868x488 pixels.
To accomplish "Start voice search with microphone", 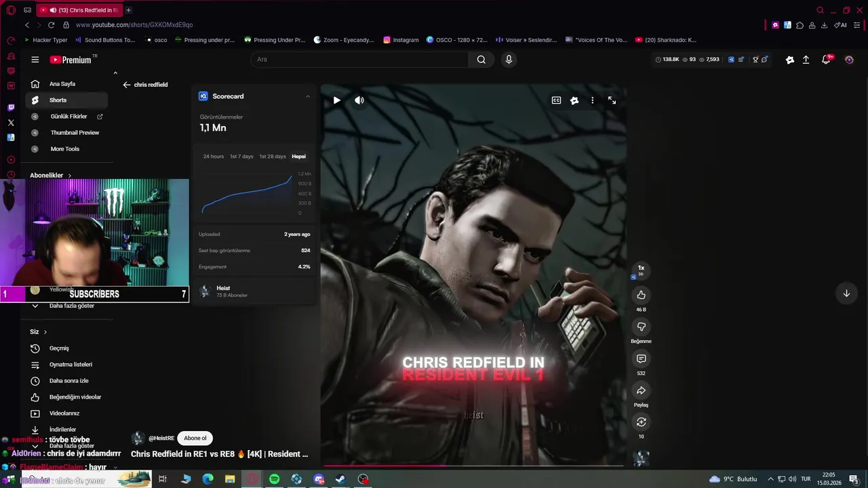I will tap(509, 60).
